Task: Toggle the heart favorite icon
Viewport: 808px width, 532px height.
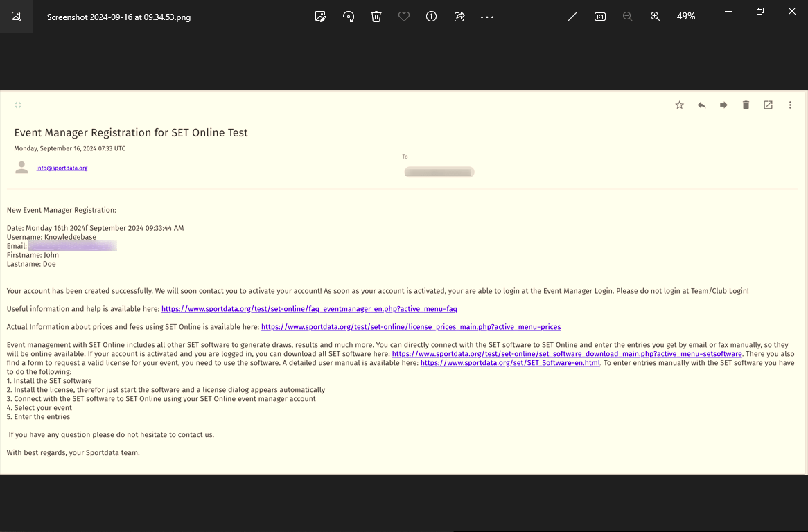Action: [404, 17]
